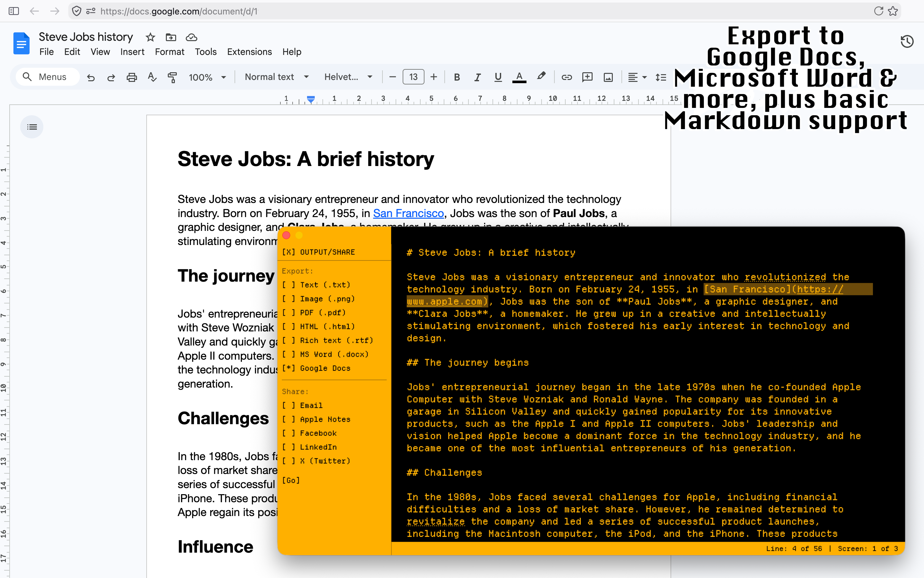Click the Redo arrow
Viewport: 924px width, 578px height.
coord(111,77)
